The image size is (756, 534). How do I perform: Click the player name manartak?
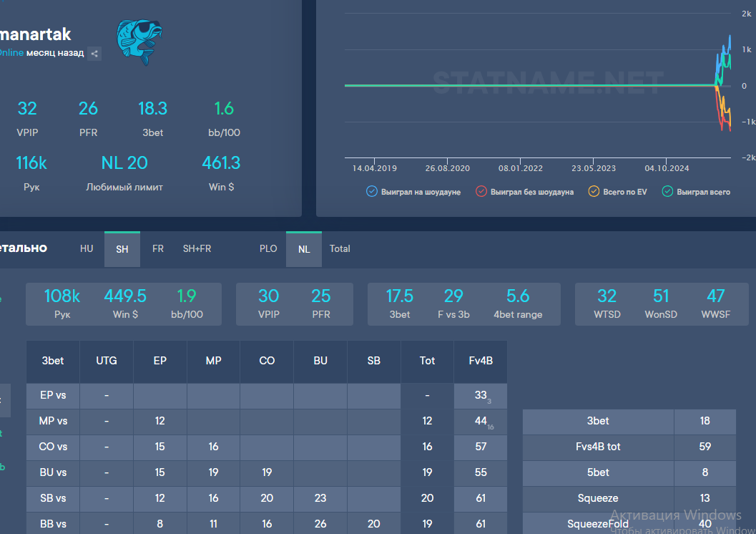[x=36, y=34]
